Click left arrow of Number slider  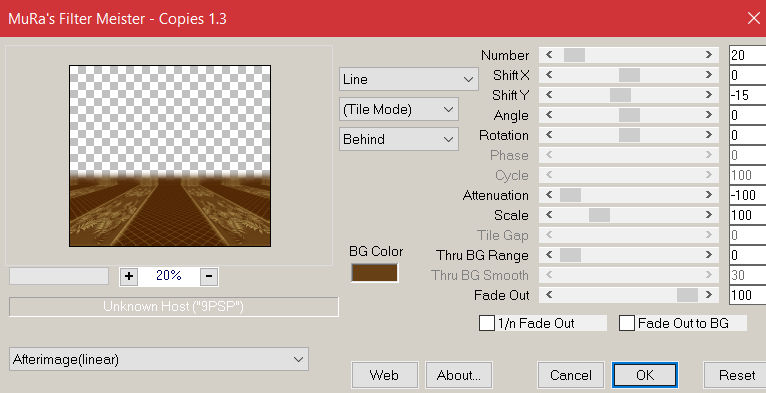point(549,55)
